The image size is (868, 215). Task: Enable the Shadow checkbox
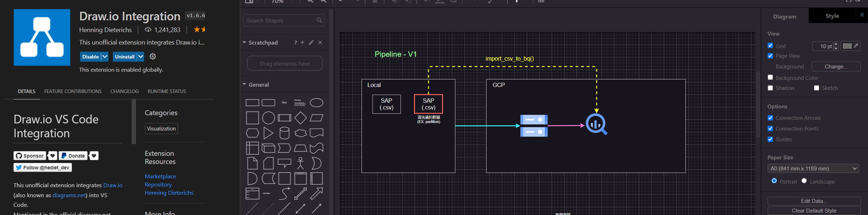770,88
